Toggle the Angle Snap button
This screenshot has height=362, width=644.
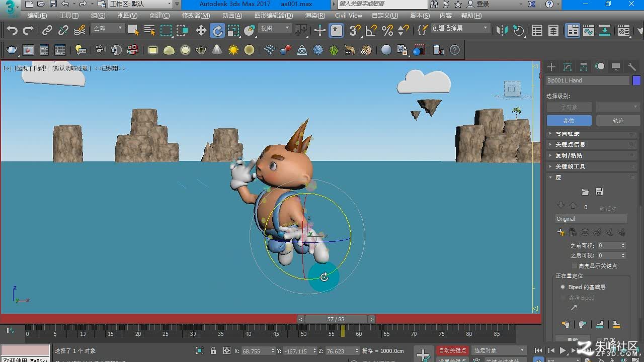(371, 31)
